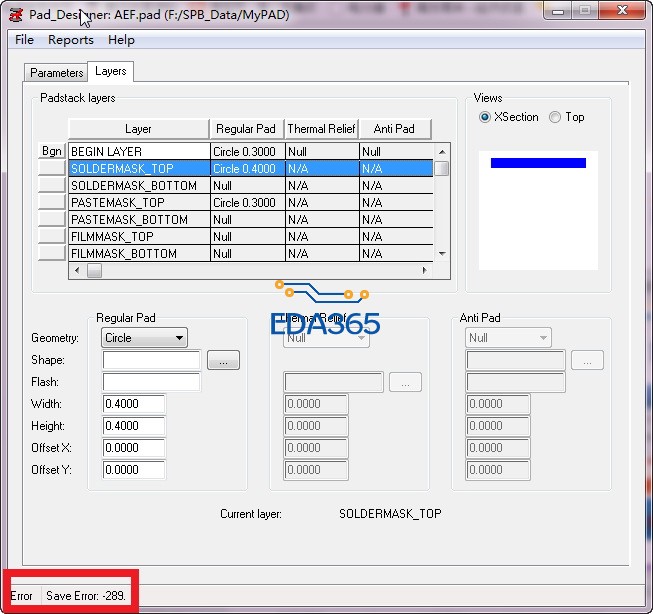The image size is (653, 614).
Task: Click the row button beside PASTEMASK_TOP
Action: [52, 202]
